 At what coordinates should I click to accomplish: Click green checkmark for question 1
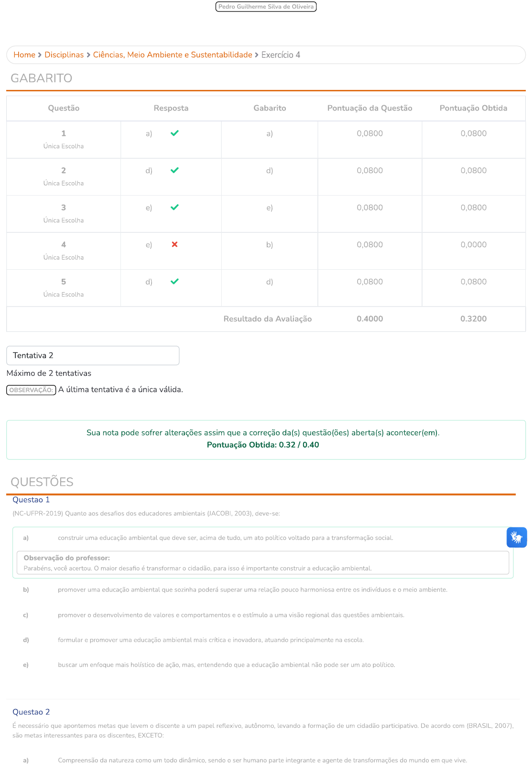[x=174, y=133]
